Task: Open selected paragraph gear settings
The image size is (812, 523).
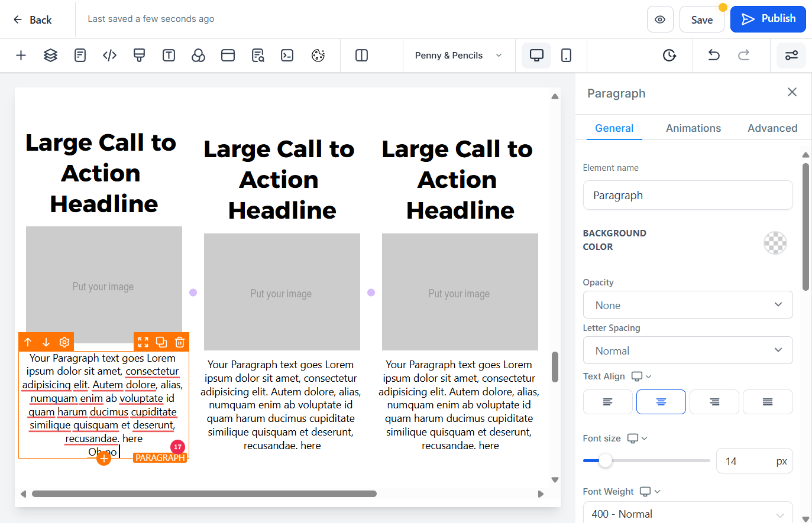Action: [64, 342]
